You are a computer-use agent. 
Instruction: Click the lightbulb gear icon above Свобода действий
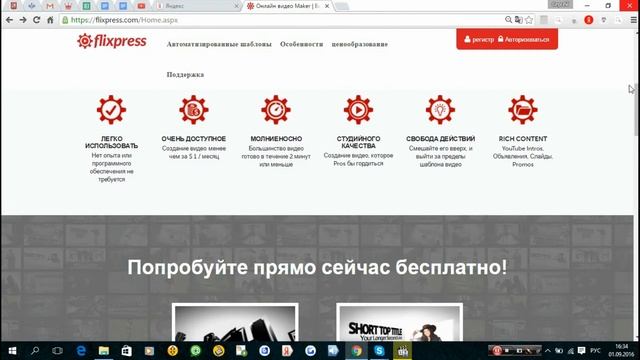tap(440, 110)
